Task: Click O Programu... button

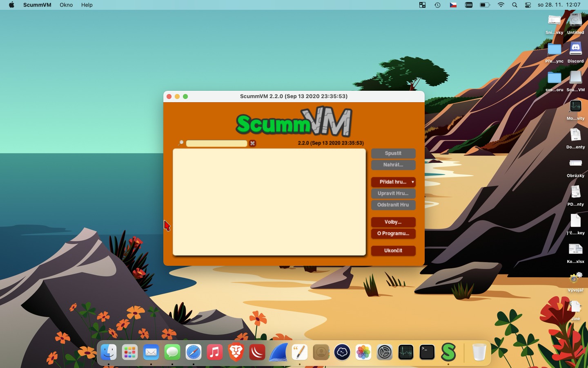Action: point(393,233)
